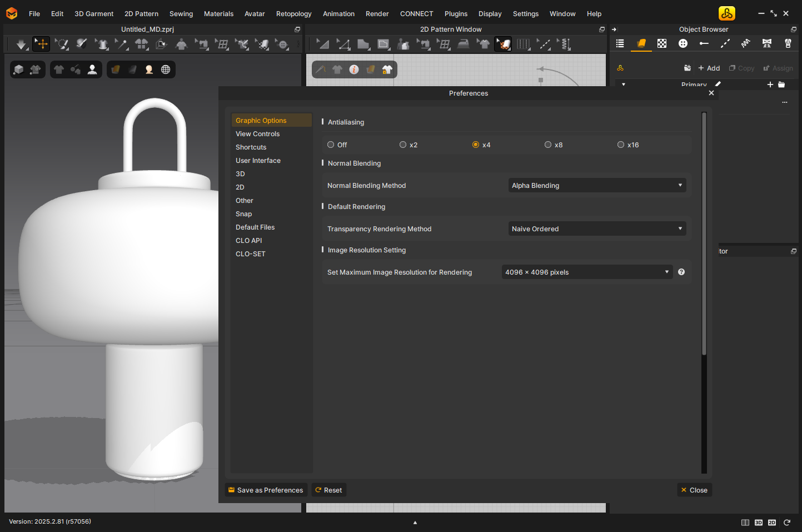Select Shortcuts in preferences list
Screen dimensions: 802x532
click(251, 147)
